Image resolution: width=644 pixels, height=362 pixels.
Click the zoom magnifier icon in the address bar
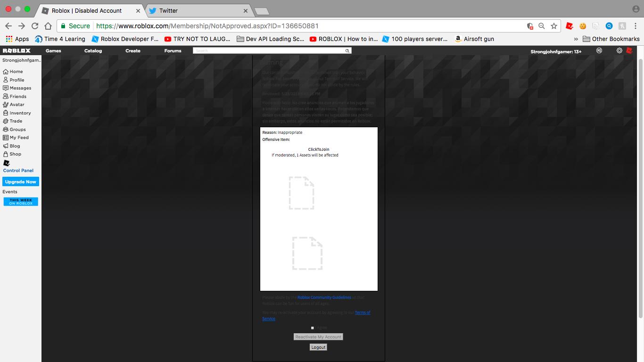(x=542, y=26)
